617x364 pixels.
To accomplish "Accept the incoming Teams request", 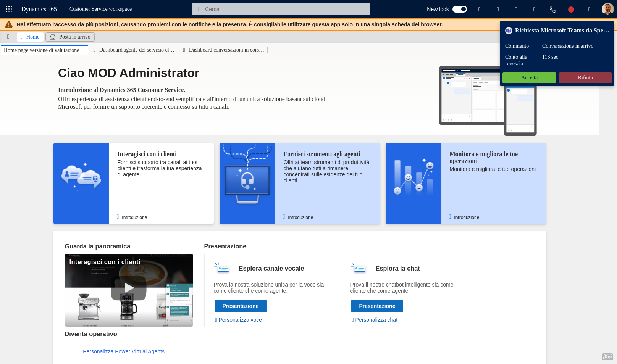I will coord(529,78).
